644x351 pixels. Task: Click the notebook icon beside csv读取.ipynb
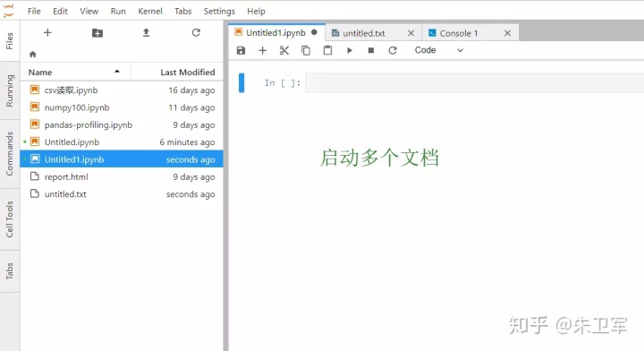(35, 90)
